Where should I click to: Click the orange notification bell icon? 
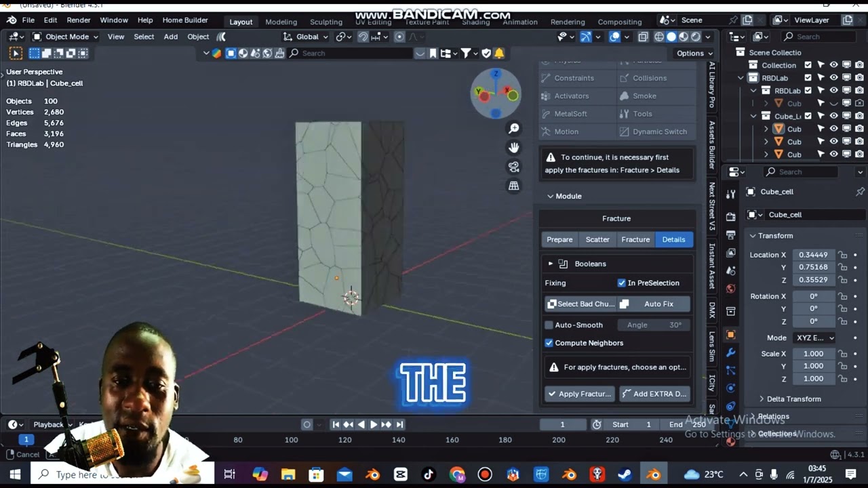tap(499, 53)
